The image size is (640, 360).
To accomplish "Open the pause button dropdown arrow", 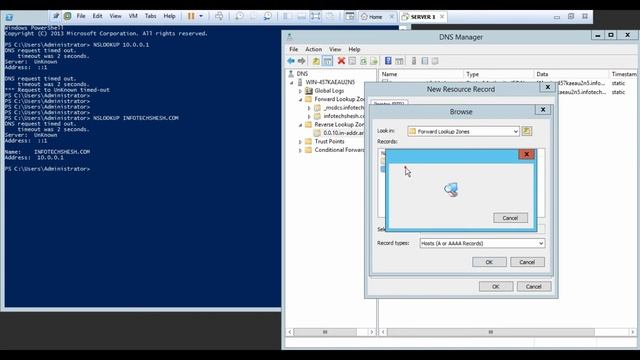I will click(x=201, y=16).
